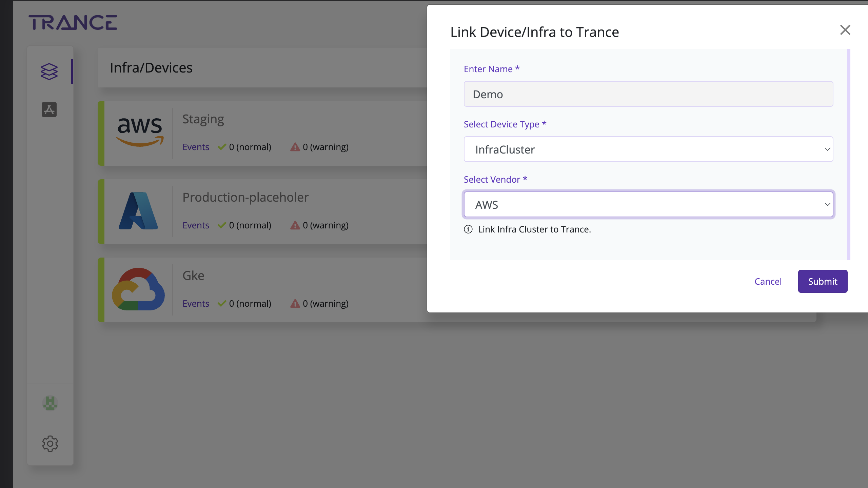This screenshot has width=868, height=488.
Task: Open Events link on Staging card
Action: (x=196, y=147)
